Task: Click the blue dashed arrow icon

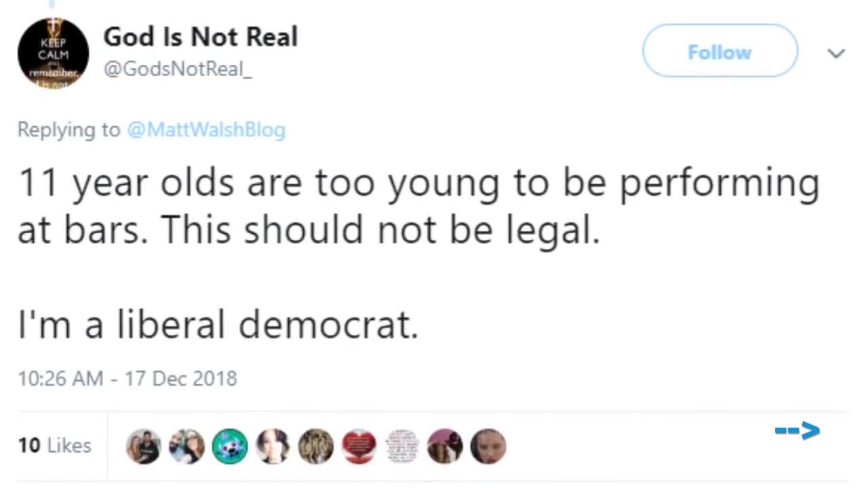Action: pos(797,430)
